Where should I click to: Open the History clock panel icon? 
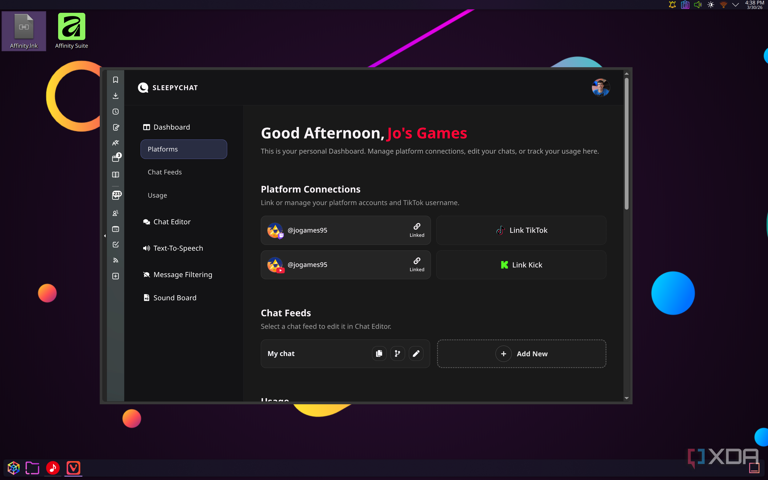[116, 112]
